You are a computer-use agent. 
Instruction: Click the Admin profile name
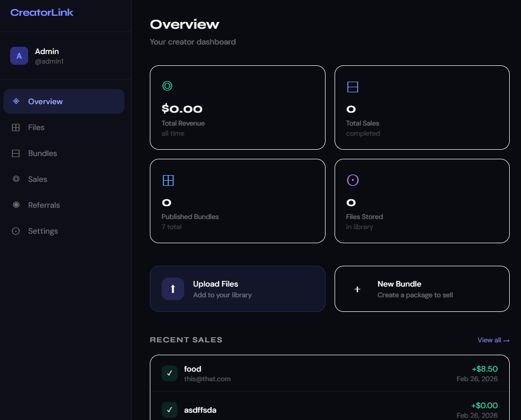pos(47,51)
